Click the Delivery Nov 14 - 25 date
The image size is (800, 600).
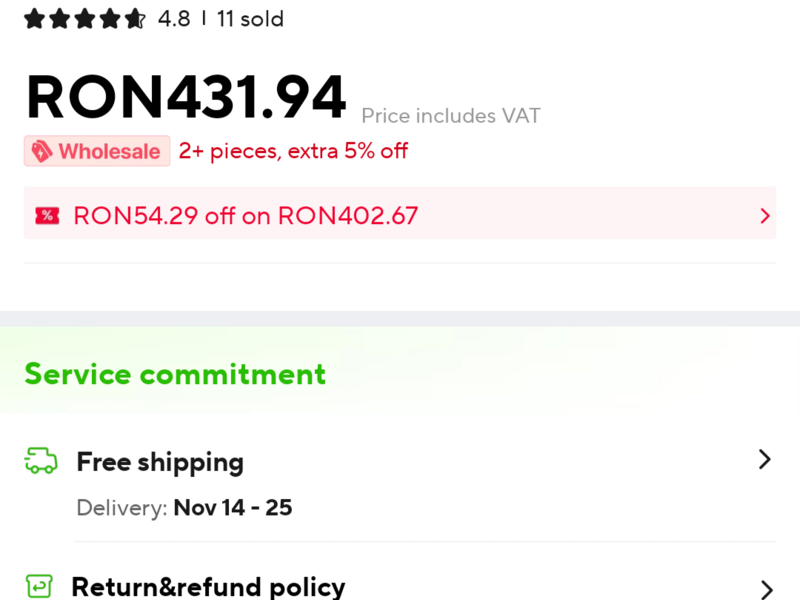tap(233, 507)
